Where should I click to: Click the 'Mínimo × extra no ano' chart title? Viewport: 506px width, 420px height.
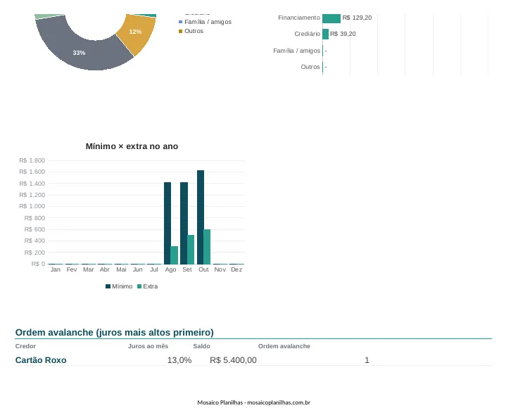tap(132, 146)
